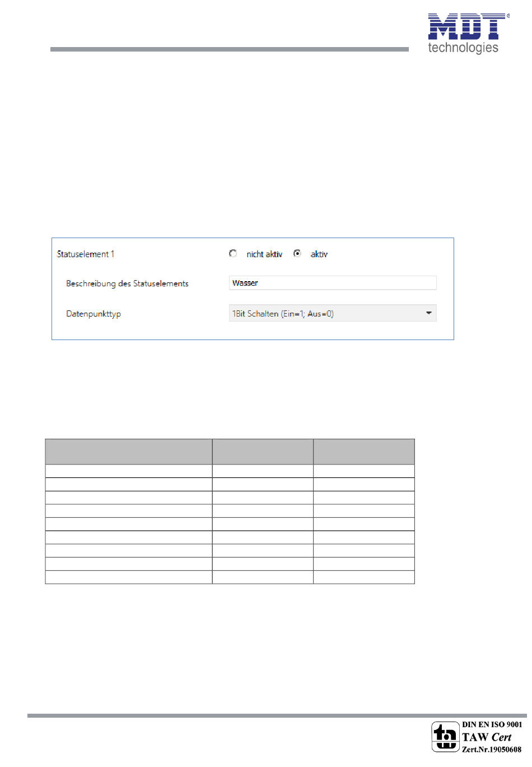Screen dimensions: 532x767
Task: Open the Datenpunkttyp combo box showing 1Bit Schalten
Action: (325, 313)
